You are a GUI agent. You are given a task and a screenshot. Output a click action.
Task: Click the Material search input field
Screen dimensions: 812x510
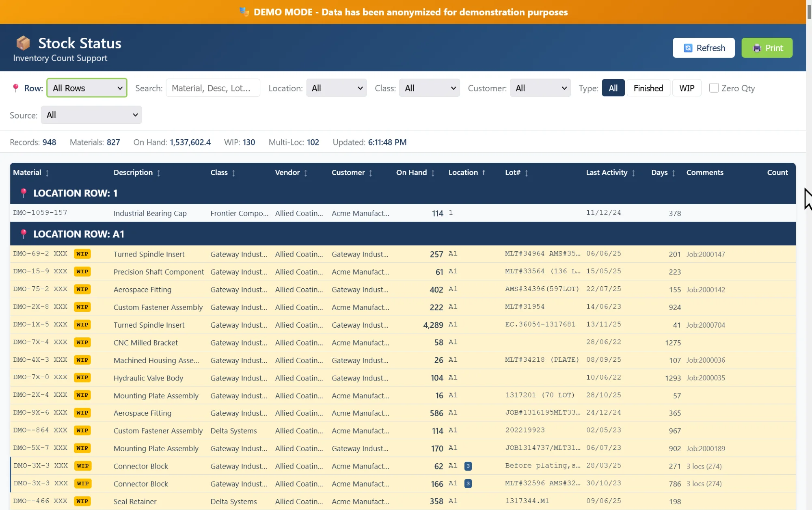click(213, 88)
